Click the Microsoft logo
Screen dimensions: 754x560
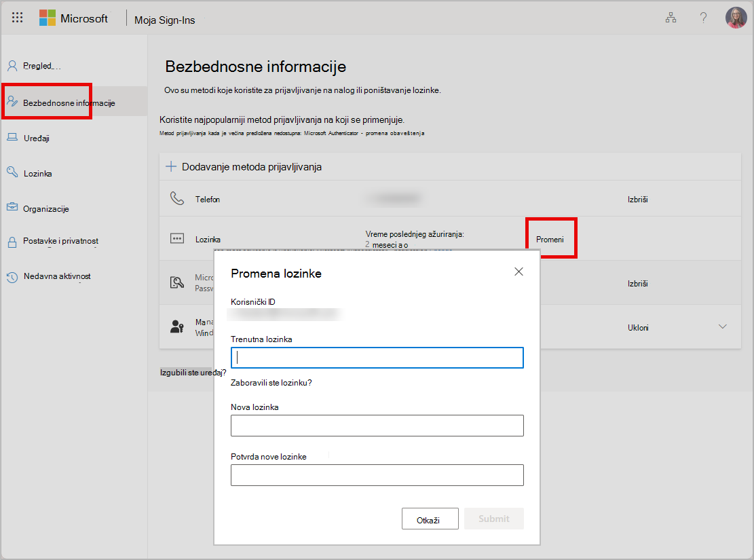[x=47, y=18]
